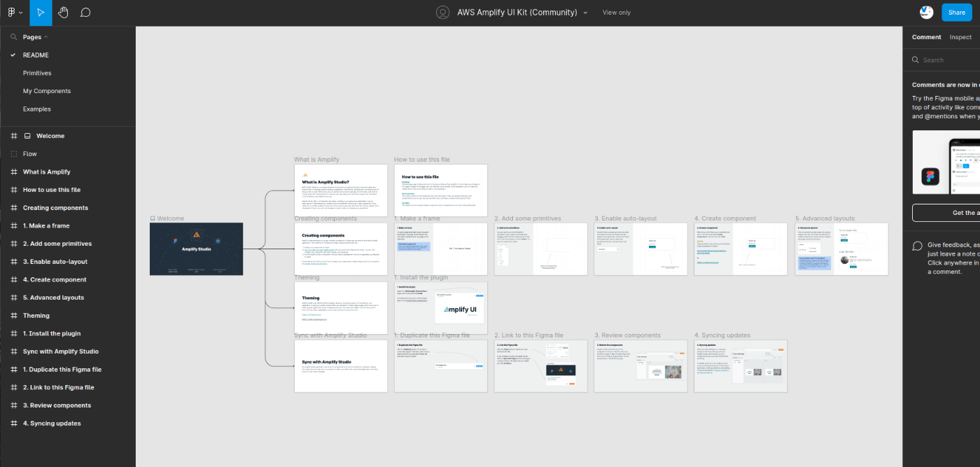Click frame icon next to Sync with Amplify Studio
The width and height of the screenshot is (980, 467).
(13, 351)
